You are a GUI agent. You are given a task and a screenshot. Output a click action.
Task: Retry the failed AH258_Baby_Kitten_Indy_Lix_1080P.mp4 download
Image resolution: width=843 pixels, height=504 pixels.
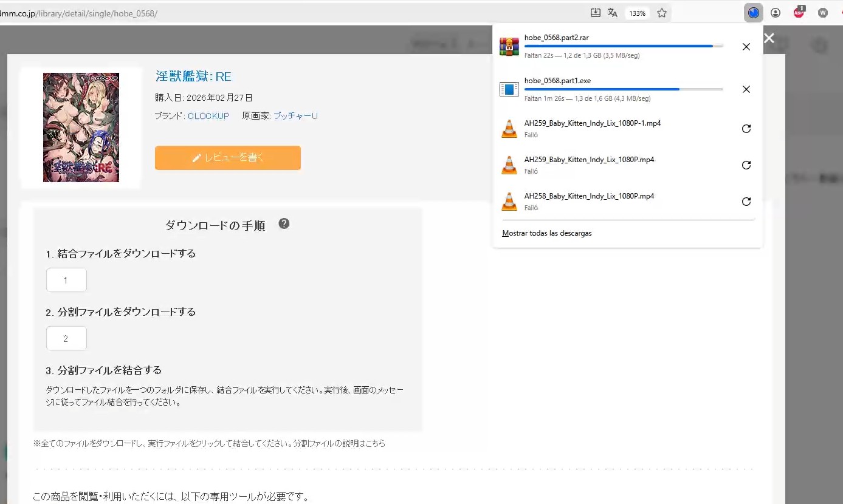746,202
